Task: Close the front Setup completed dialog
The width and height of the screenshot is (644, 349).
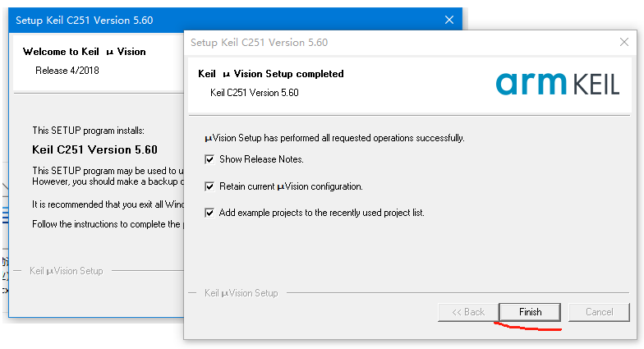Action: [x=624, y=42]
